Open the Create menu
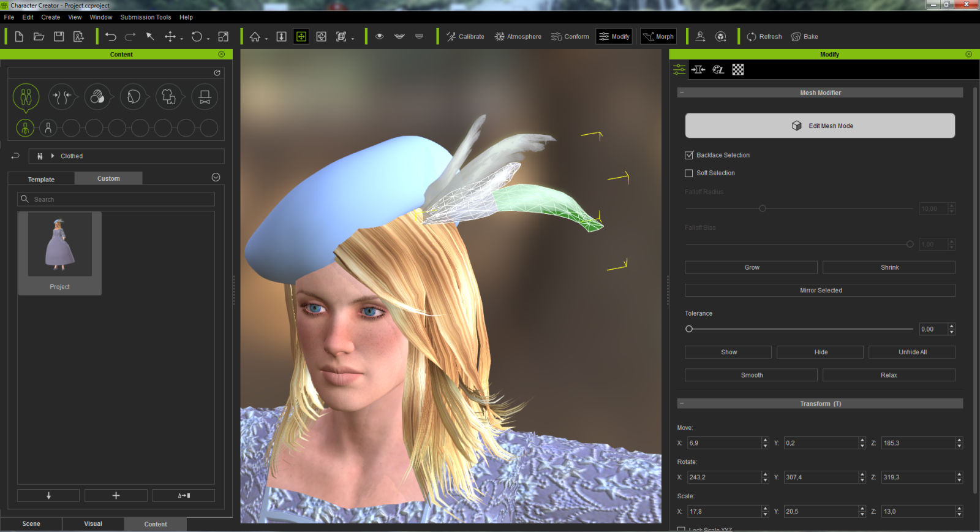The width and height of the screenshot is (980, 532). tap(51, 17)
